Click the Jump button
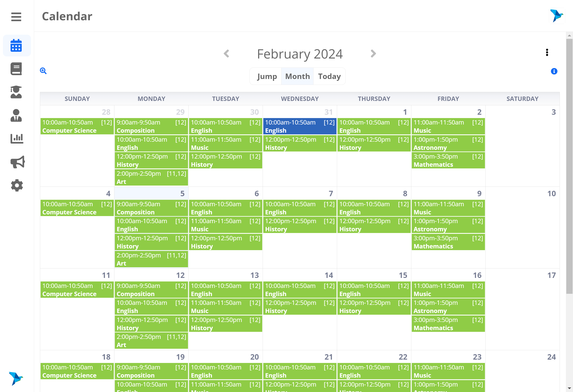Screen dimensions: 573x392 tap(267, 76)
